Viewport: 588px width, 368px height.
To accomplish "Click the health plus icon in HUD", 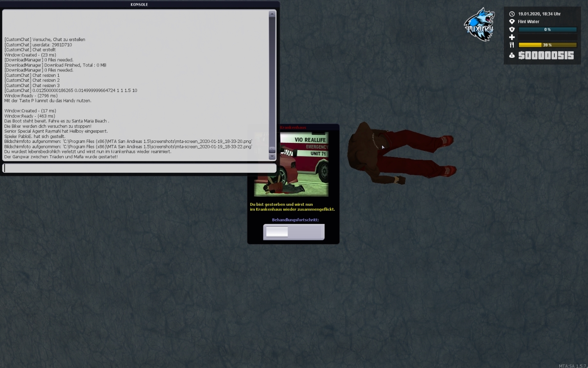I will [512, 37].
